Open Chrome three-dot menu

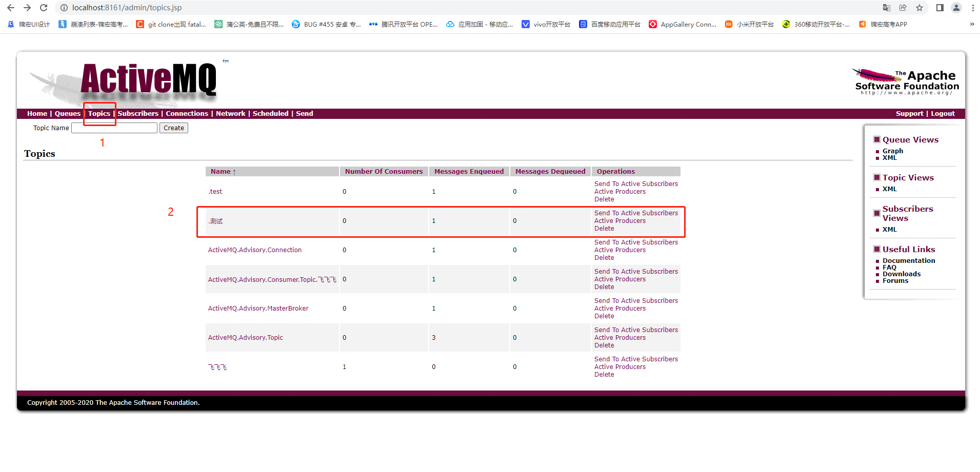click(x=973, y=8)
